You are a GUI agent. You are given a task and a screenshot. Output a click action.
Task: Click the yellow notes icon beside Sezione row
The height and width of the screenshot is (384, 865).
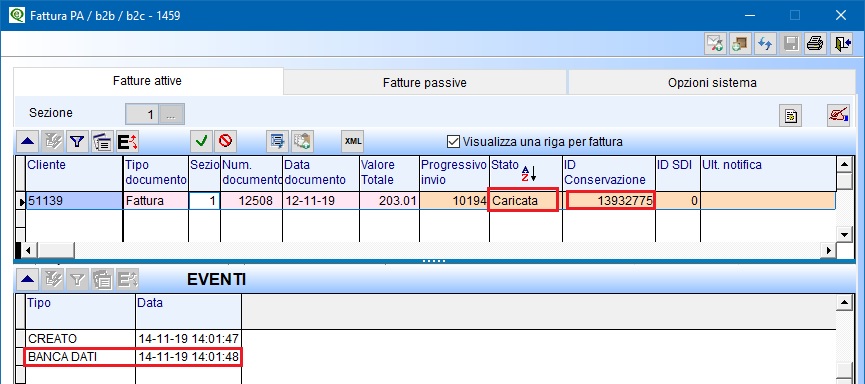coord(791,116)
